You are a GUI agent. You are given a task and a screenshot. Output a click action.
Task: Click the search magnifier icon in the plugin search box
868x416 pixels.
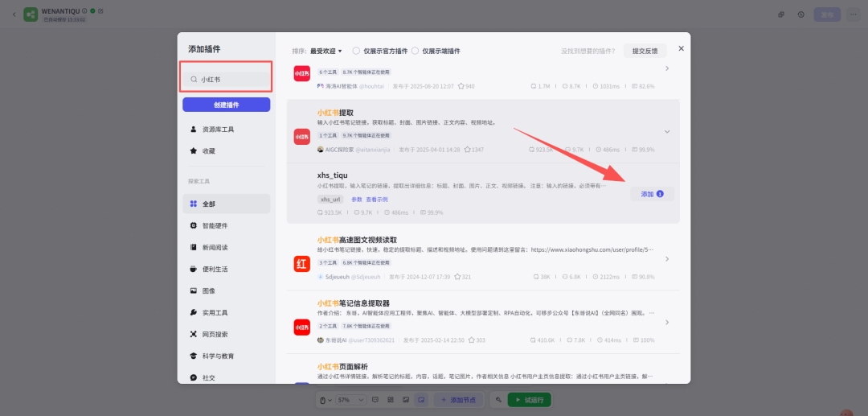pos(194,80)
